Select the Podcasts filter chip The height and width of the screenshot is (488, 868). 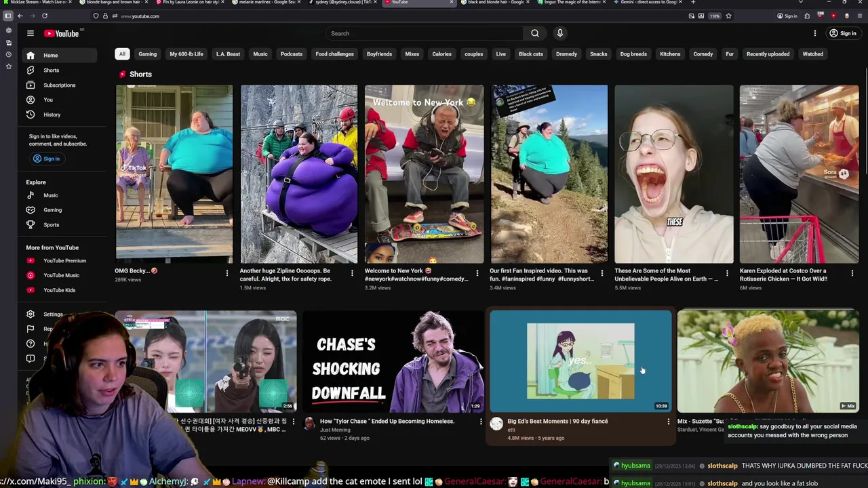click(292, 54)
